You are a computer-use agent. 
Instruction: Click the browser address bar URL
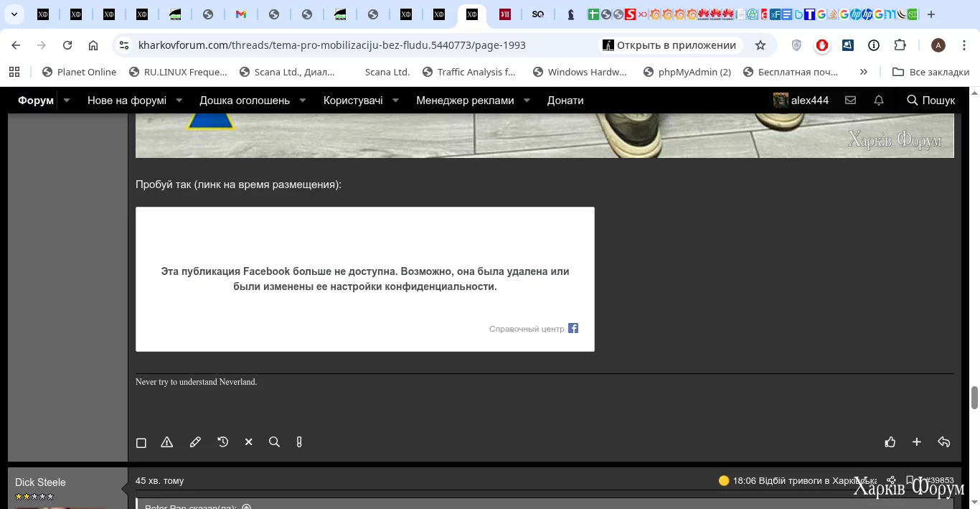coord(331,45)
